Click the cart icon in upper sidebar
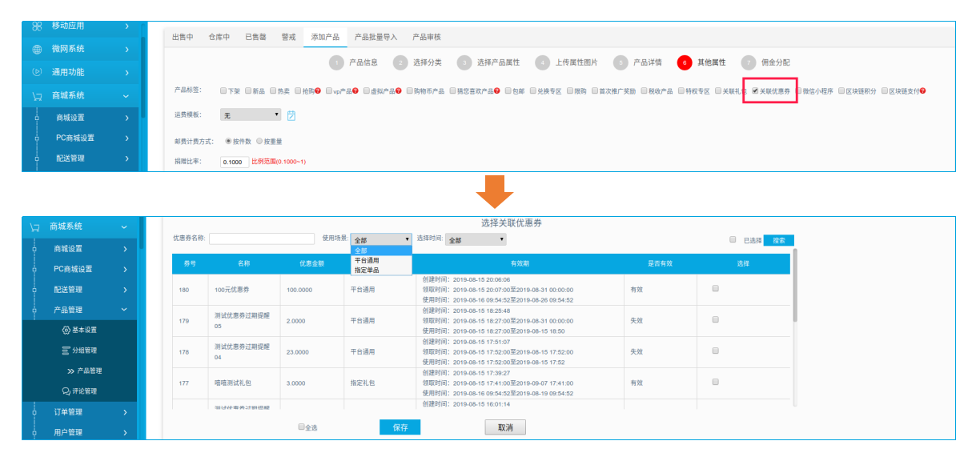Image resolution: width=980 pixels, height=461 pixels. [37, 95]
